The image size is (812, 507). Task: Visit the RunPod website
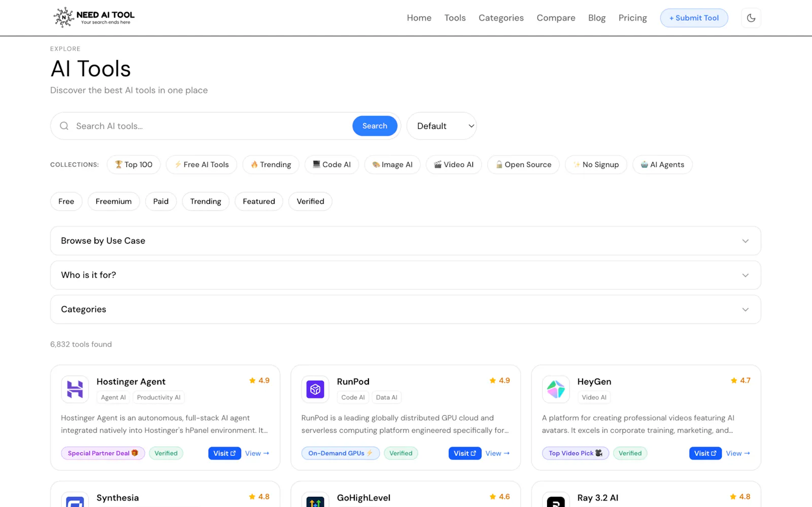click(465, 453)
